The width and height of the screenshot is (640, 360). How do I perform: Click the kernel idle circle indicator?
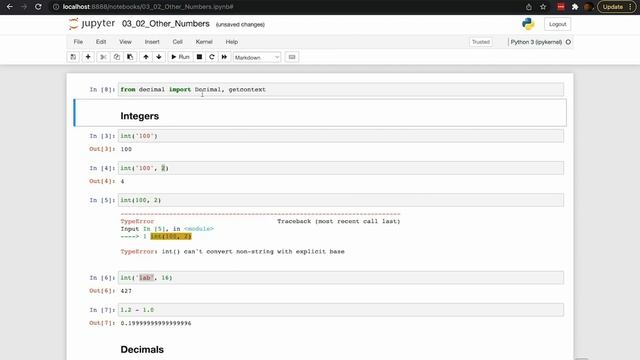pos(568,42)
